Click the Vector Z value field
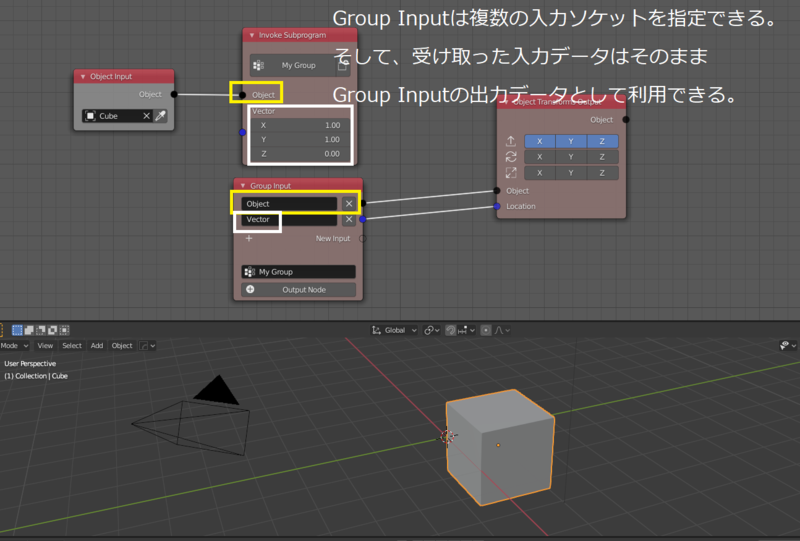The image size is (800, 541). (300, 154)
